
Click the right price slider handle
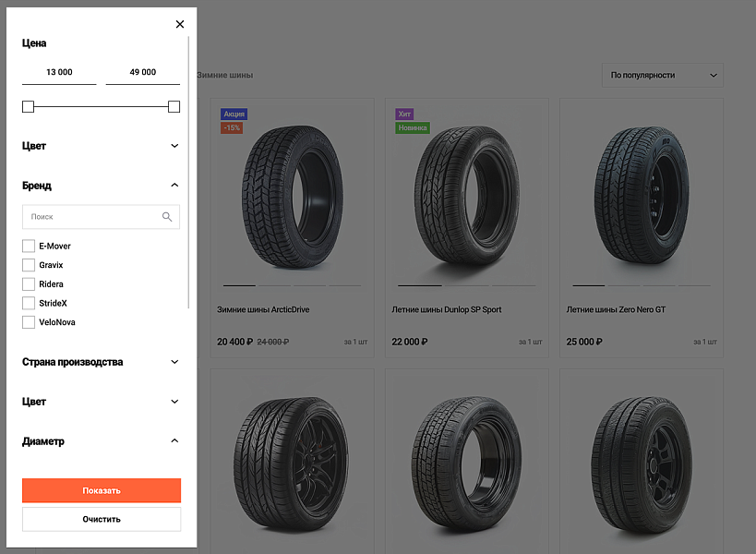174,107
